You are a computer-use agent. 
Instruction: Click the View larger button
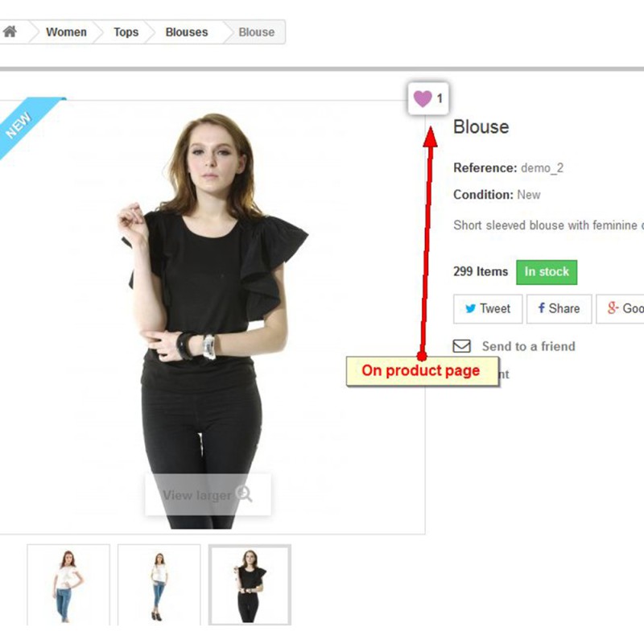coord(208,494)
